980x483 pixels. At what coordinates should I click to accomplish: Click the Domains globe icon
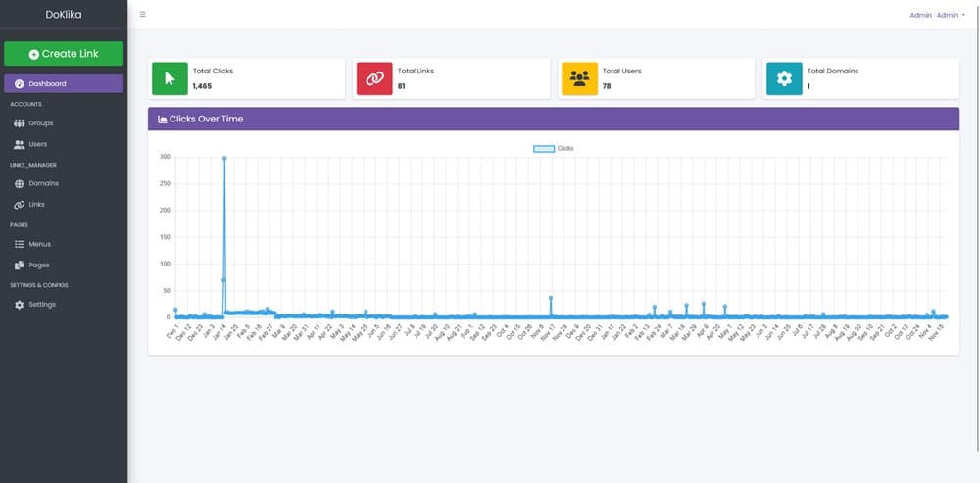click(x=19, y=183)
